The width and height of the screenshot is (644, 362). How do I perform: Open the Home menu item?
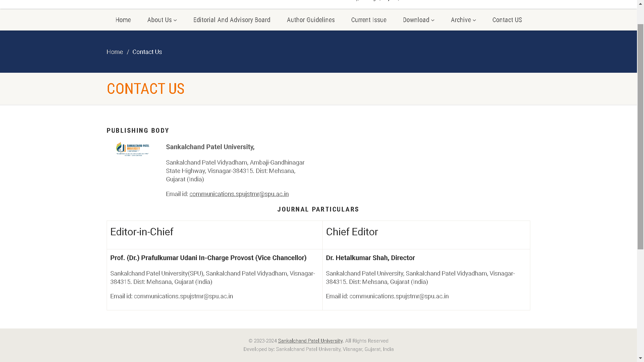click(123, 20)
